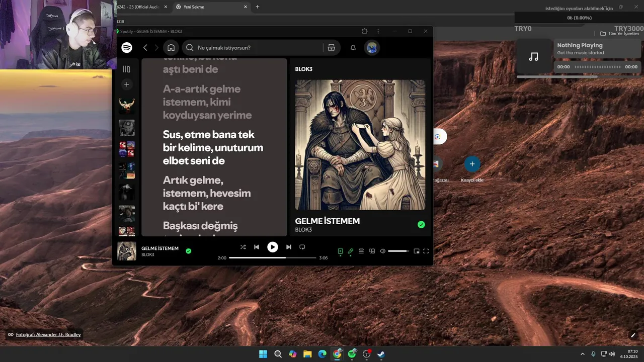The image size is (644, 362).
Task: Switch to the '25 (Official Audio)' browser tab
Action: point(142,7)
